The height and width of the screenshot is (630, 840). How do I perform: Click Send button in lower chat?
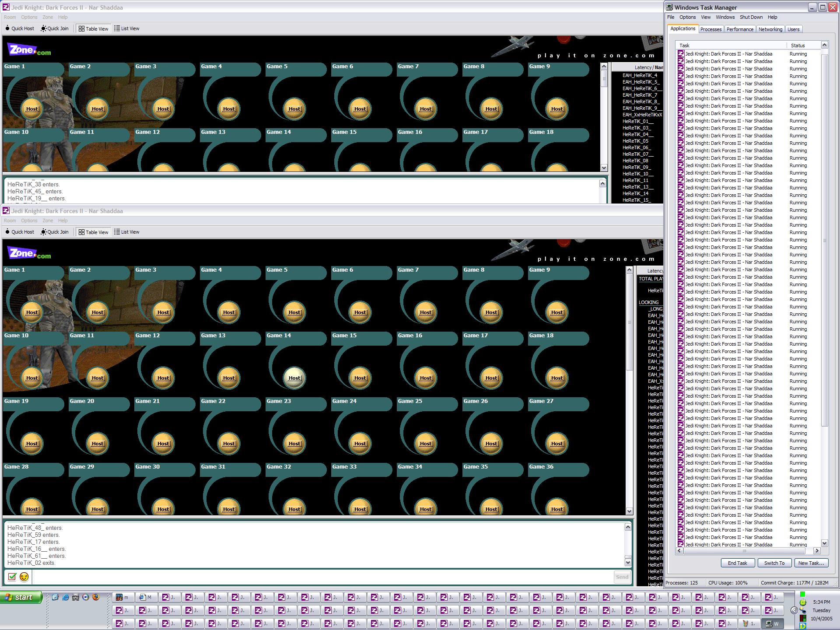(x=622, y=577)
